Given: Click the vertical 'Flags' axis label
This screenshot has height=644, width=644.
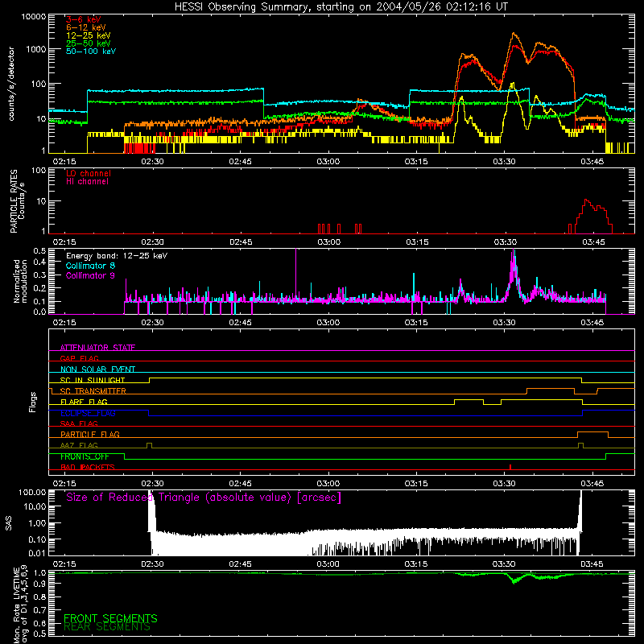Looking at the screenshot, I should coord(33,402).
